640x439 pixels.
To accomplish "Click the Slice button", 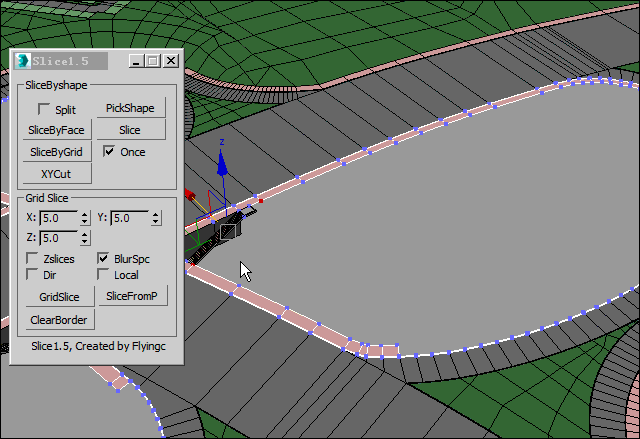I will click(x=131, y=130).
